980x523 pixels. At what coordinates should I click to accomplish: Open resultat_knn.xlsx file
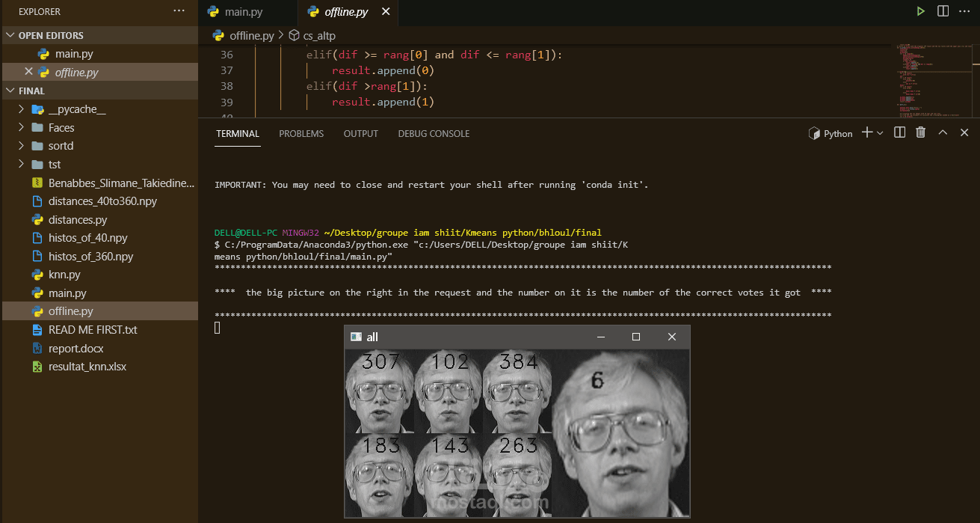[99, 367]
